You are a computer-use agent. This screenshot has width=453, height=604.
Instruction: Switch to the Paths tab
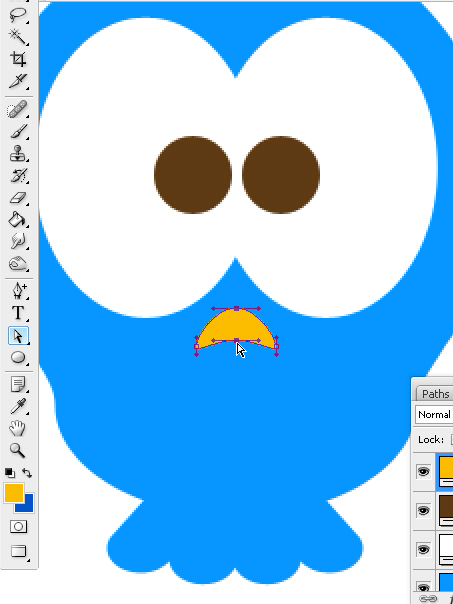pyautogui.click(x=435, y=394)
